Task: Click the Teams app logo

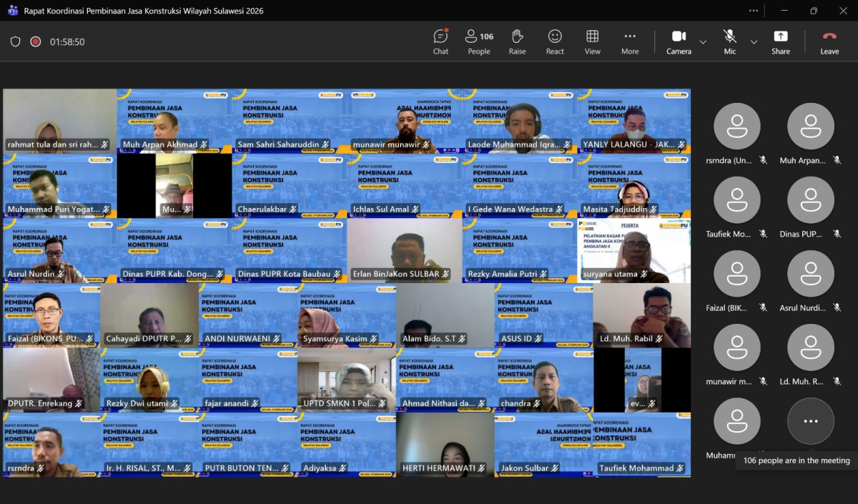Action: click(12, 11)
